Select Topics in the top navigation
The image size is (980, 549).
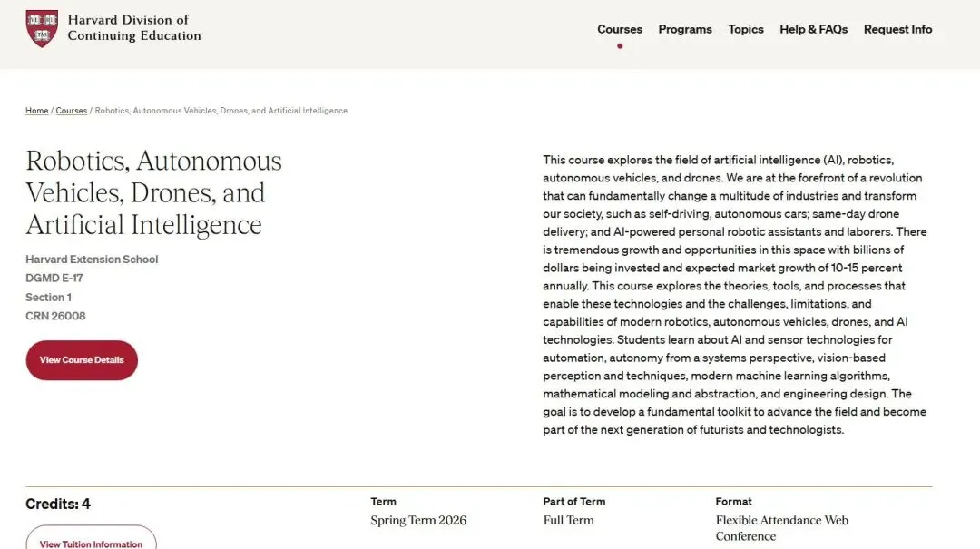[x=746, y=29]
